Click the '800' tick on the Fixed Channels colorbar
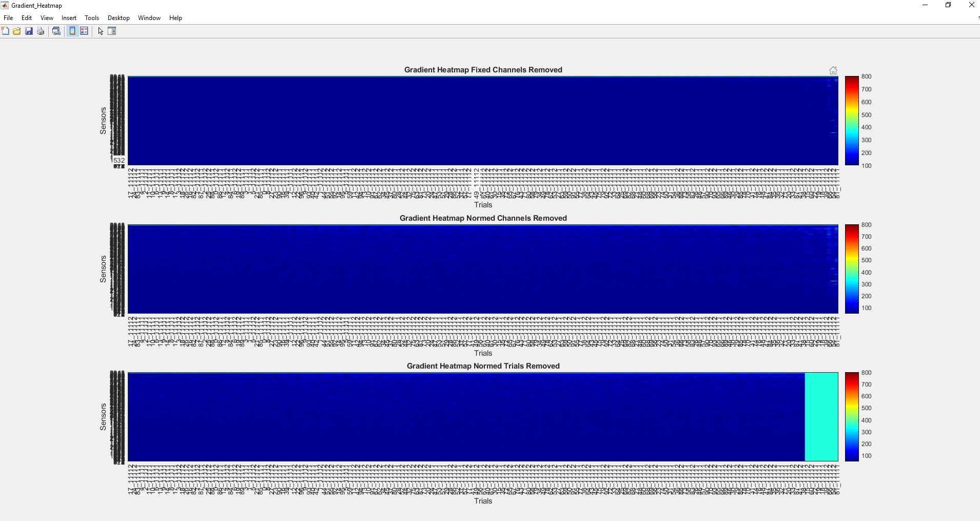The width and height of the screenshot is (980, 521). [x=867, y=76]
